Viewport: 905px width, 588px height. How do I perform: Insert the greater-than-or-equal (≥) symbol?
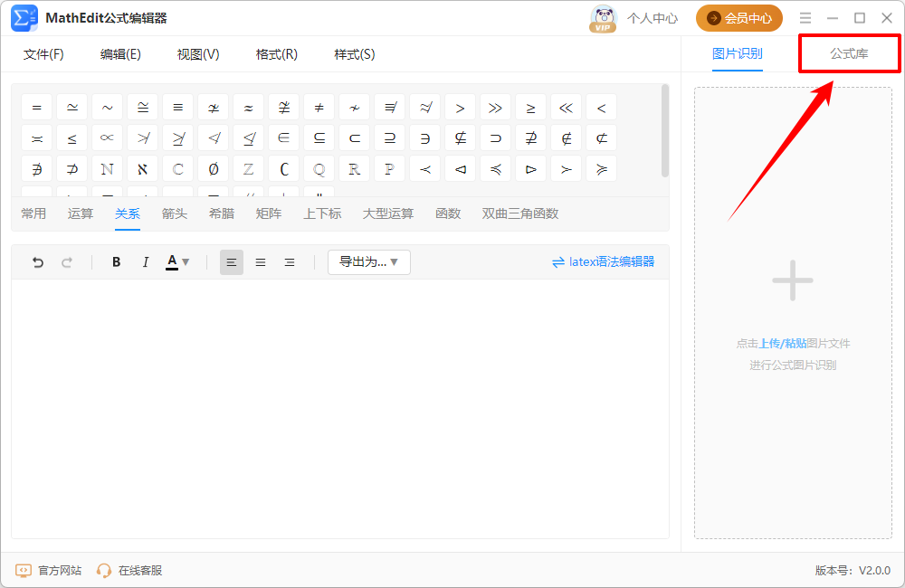pos(530,108)
